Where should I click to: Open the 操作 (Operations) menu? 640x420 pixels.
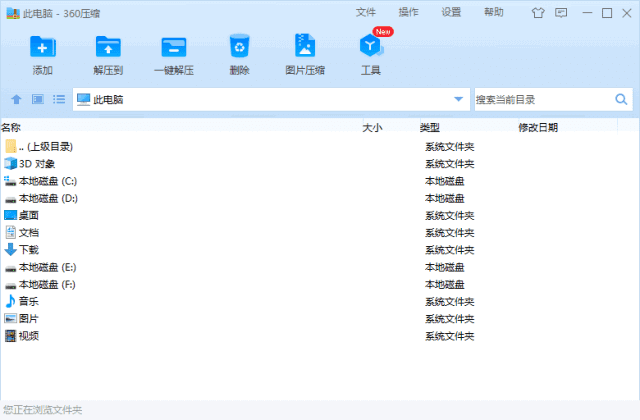[408, 13]
